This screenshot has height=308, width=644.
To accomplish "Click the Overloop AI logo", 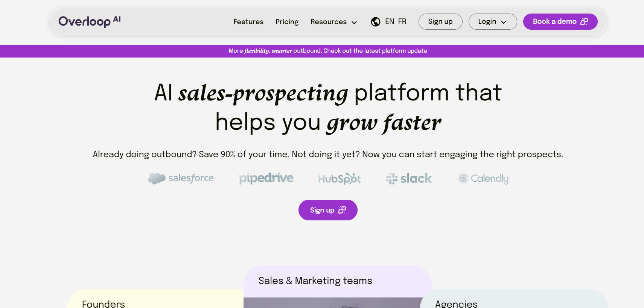I will click(x=89, y=21).
